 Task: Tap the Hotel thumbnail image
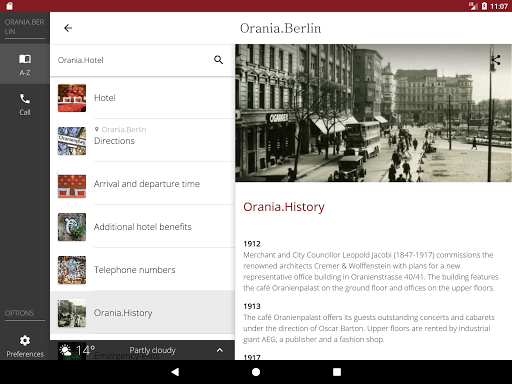pos(72,98)
